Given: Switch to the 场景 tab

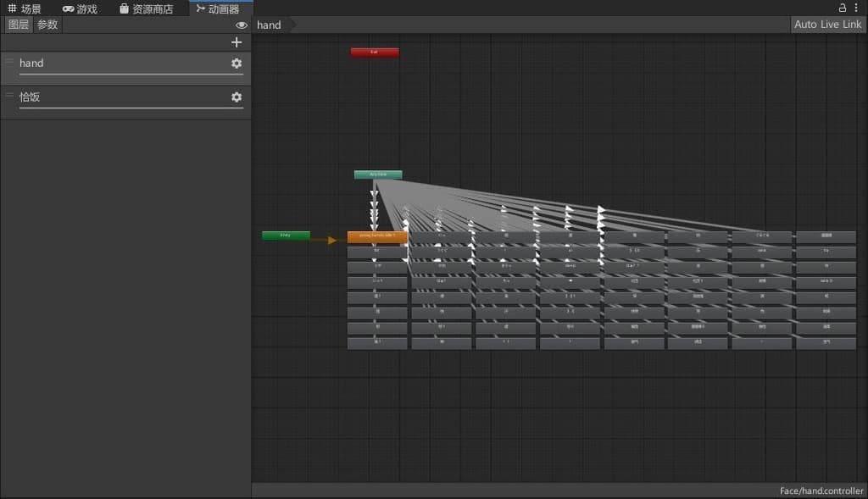Looking at the screenshot, I should (25, 9).
